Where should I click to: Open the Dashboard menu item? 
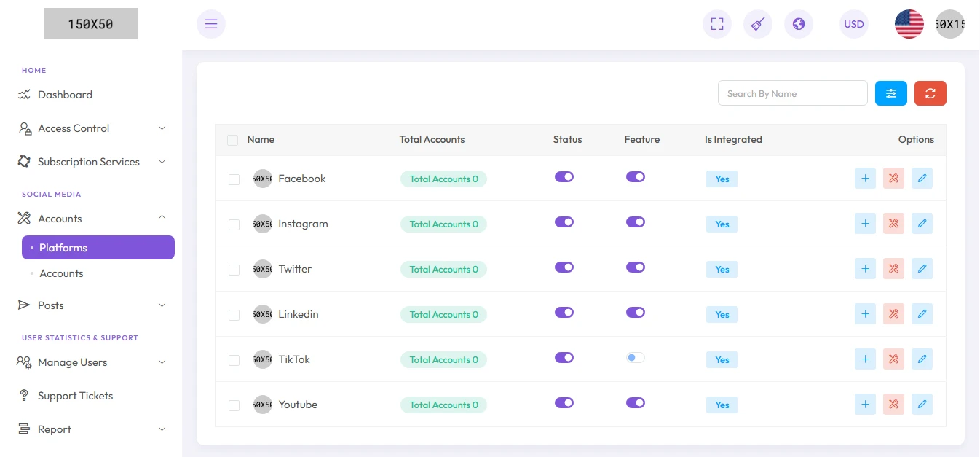65,95
